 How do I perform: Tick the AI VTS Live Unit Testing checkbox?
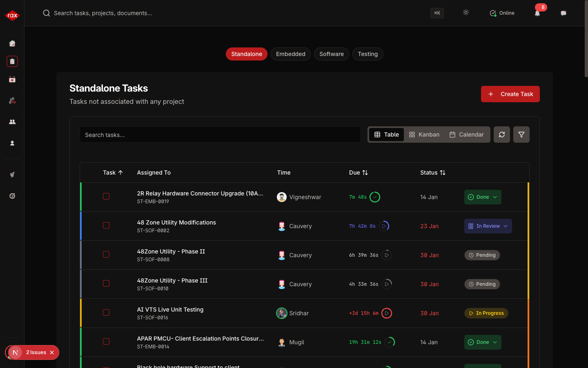click(106, 312)
